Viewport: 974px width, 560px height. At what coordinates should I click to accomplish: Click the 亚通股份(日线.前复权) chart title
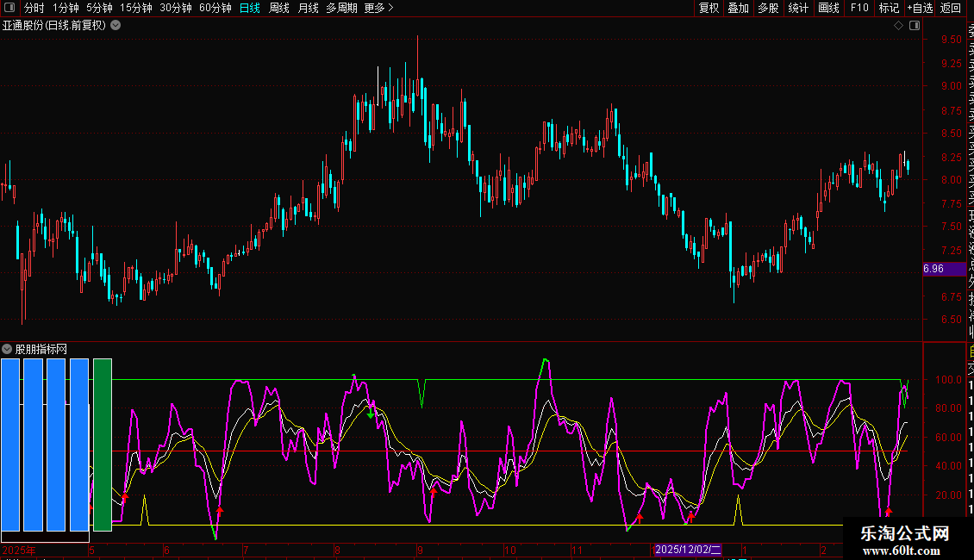click(54, 26)
